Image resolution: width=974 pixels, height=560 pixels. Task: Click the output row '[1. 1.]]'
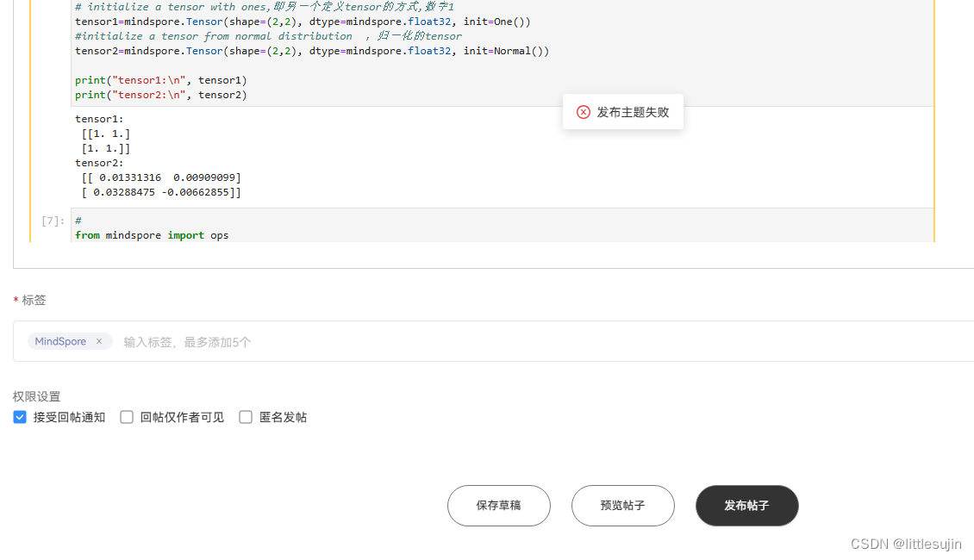106,148
